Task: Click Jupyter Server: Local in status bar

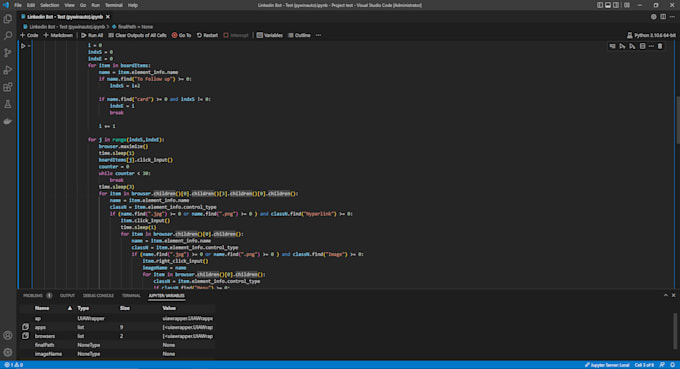Action: [607, 365]
